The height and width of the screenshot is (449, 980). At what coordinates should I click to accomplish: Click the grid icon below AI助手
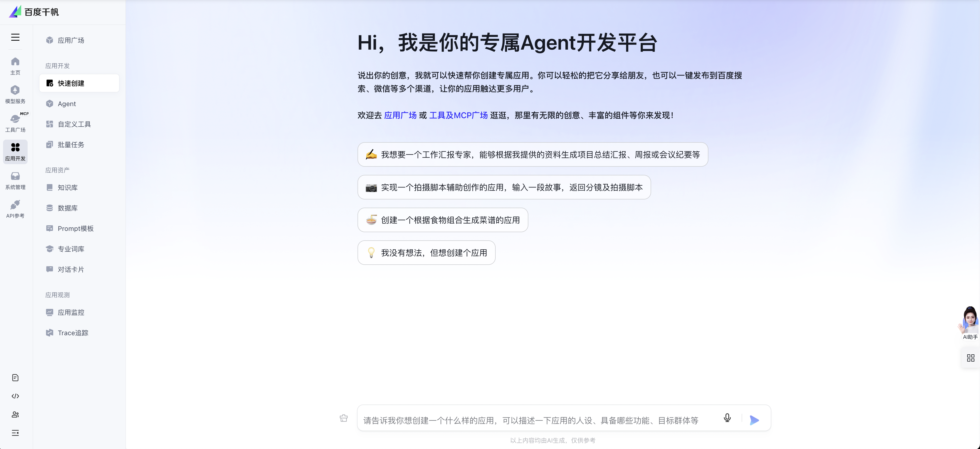(x=971, y=358)
